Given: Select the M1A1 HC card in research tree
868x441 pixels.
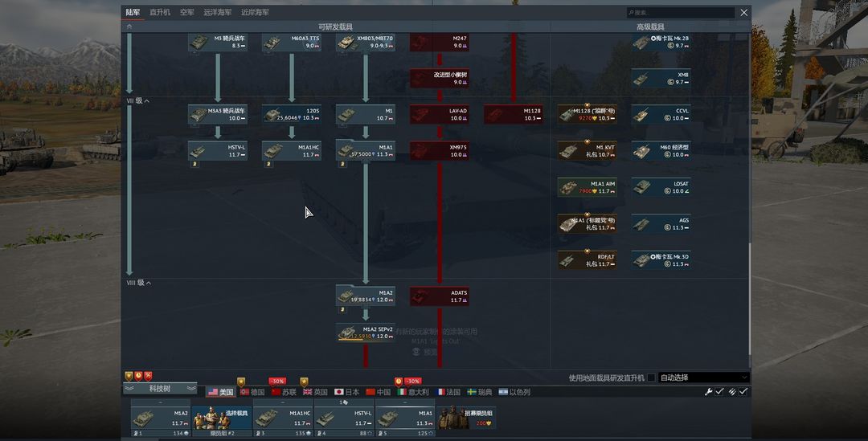Looking at the screenshot, I should tap(292, 151).
